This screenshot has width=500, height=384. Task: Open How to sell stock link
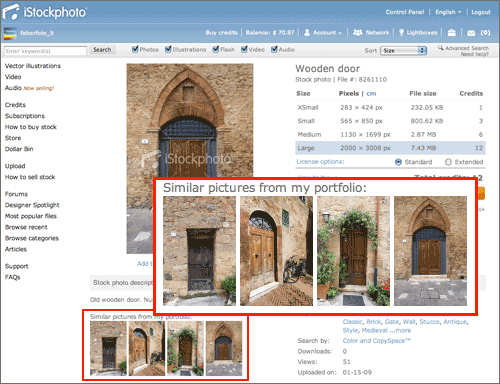[30, 177]
